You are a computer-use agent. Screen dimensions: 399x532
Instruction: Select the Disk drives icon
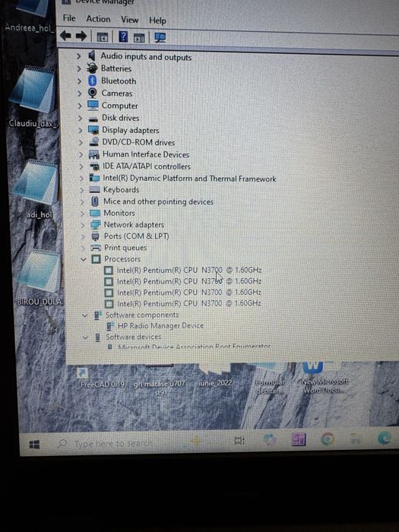(x=93, y=119)
